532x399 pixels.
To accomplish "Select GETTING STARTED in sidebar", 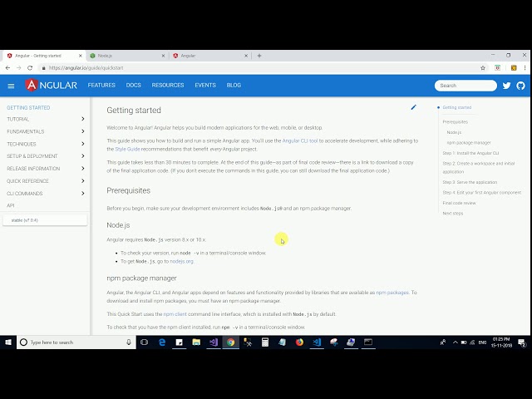I will 28,107.
